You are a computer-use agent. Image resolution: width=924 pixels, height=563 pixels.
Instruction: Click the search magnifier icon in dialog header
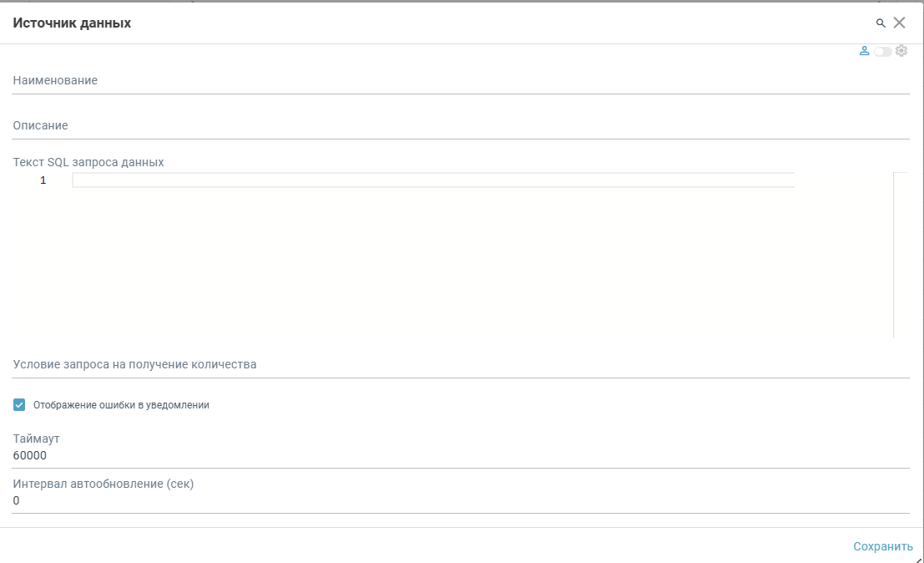[881, 23]
